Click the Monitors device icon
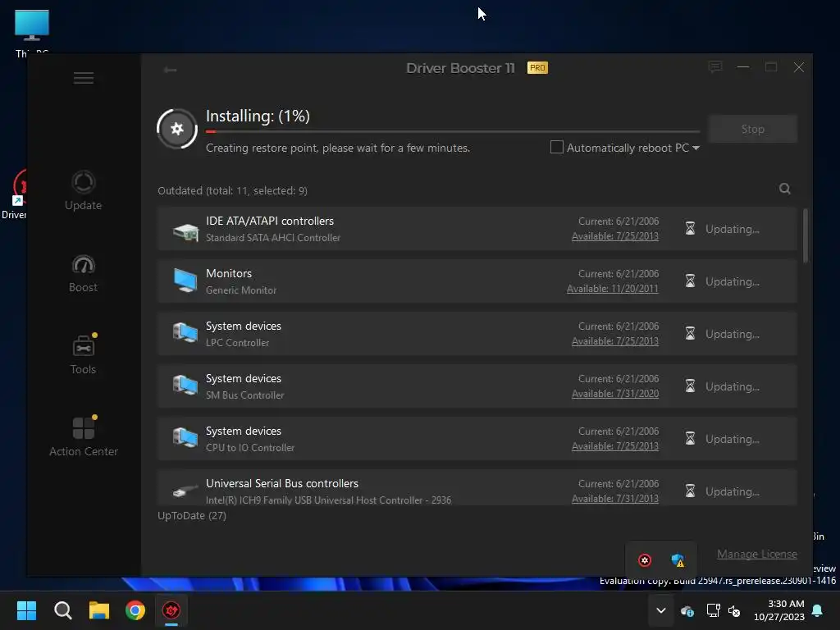This screenshot has height=630, width=840. point(185,281)
